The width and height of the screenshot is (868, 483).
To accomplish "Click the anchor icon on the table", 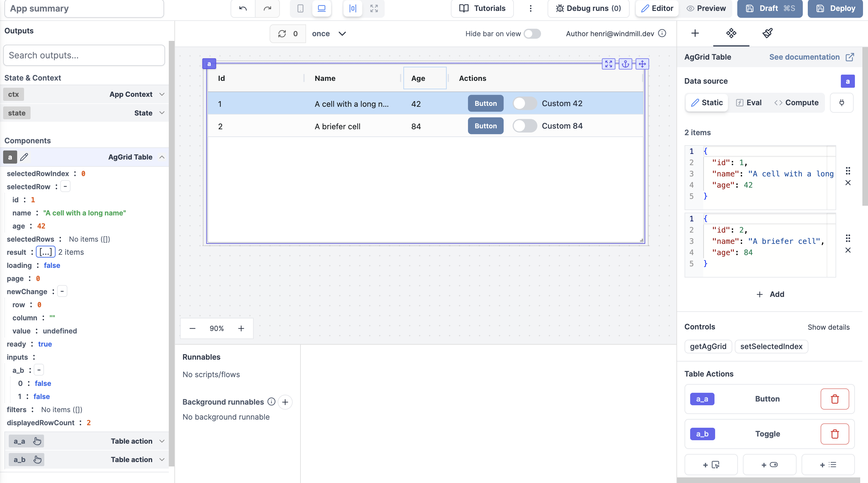I will 625,64.
